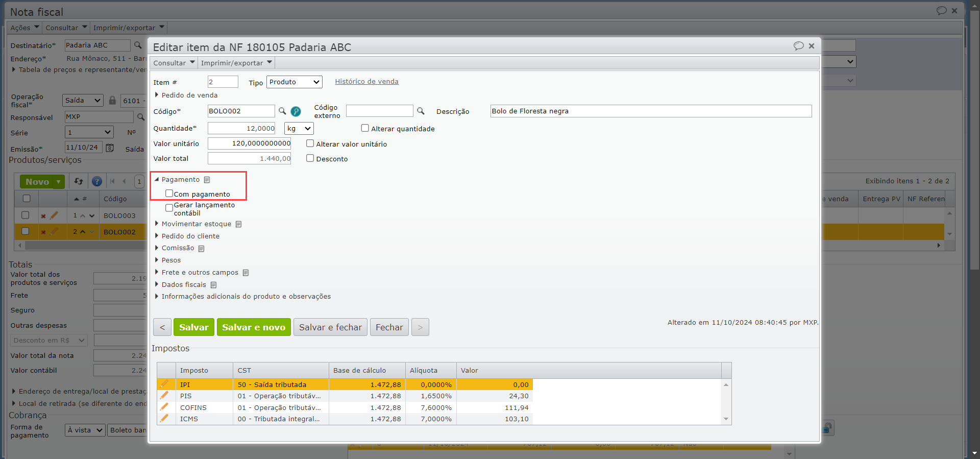Refresh the Produtos/serviços grid in Nota fiscal
Screen dimensions: 980x459
[79, 181]
